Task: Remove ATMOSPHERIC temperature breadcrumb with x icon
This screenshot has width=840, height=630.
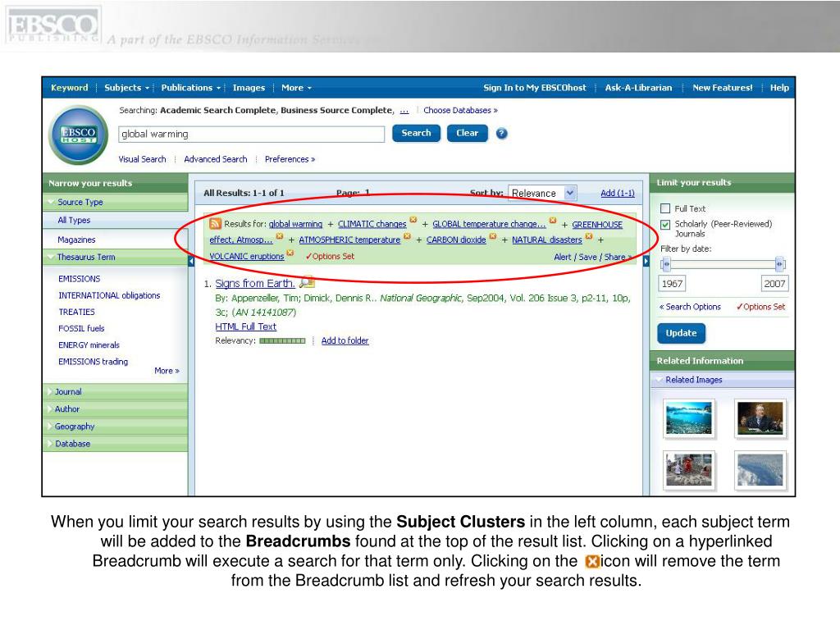Action: click(407, 235)
